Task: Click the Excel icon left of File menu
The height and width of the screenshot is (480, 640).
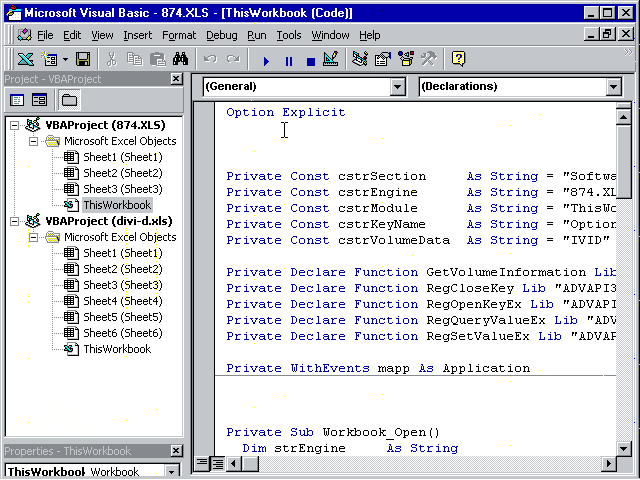Action: pos(24,35)
